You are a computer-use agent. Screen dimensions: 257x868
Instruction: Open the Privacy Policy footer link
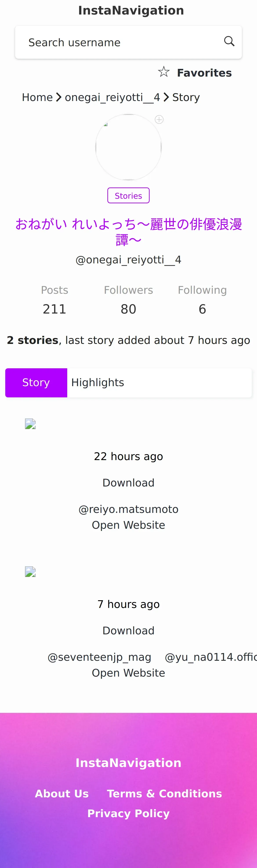[x=128, y=813]
